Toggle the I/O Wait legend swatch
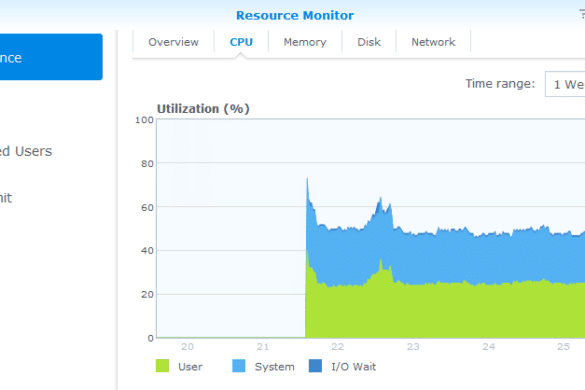This screenshot has height=390, width=585. pyautogui.click(x=315, y=366)
